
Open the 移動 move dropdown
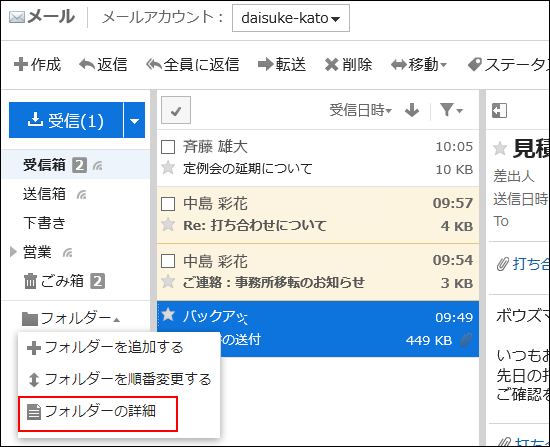(419, 65)
